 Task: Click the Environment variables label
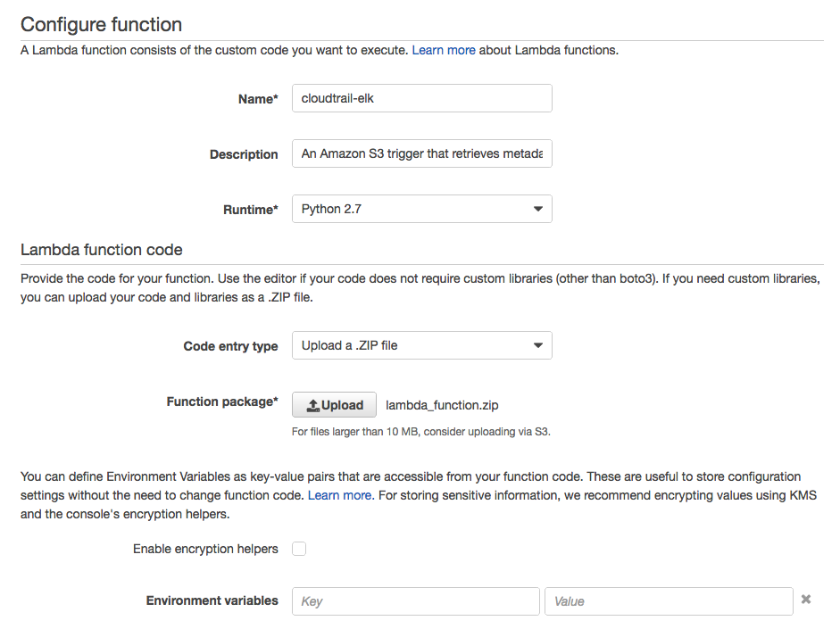point(212,600)
